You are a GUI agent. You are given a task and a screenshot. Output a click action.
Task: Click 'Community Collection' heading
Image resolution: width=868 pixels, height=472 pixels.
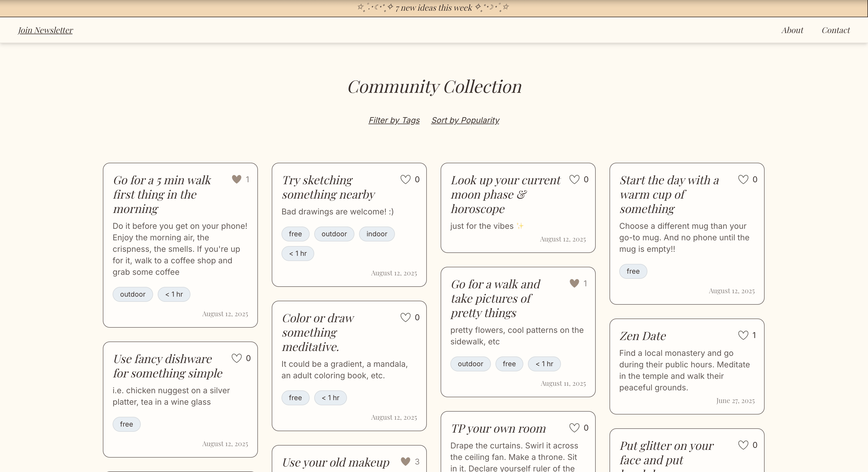pos(435,87)
